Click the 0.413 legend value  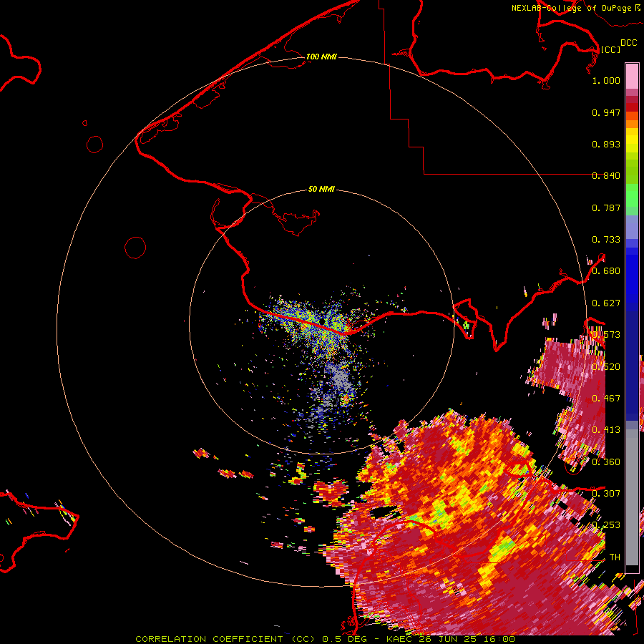(606, 430)
